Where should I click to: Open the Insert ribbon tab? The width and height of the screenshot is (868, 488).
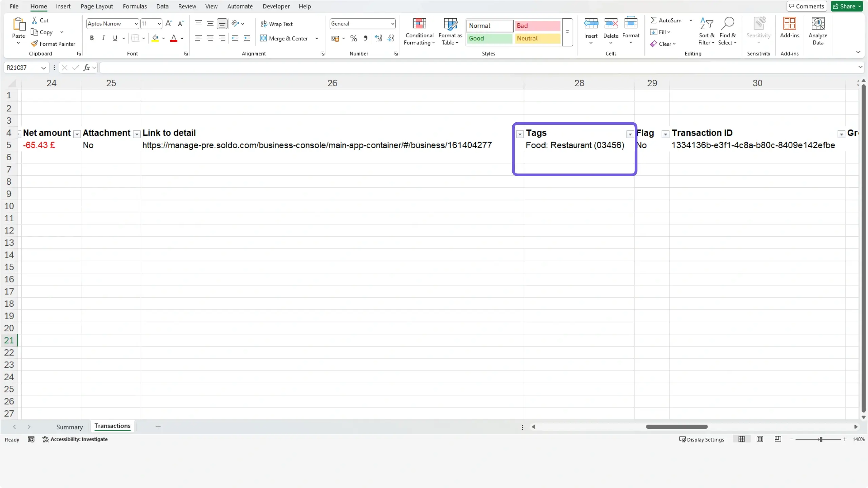(x=63, y=6)
